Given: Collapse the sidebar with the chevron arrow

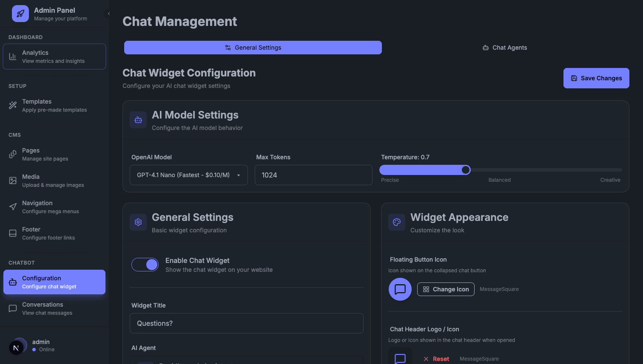Looking at the screenshot, I should coord(108,13).
